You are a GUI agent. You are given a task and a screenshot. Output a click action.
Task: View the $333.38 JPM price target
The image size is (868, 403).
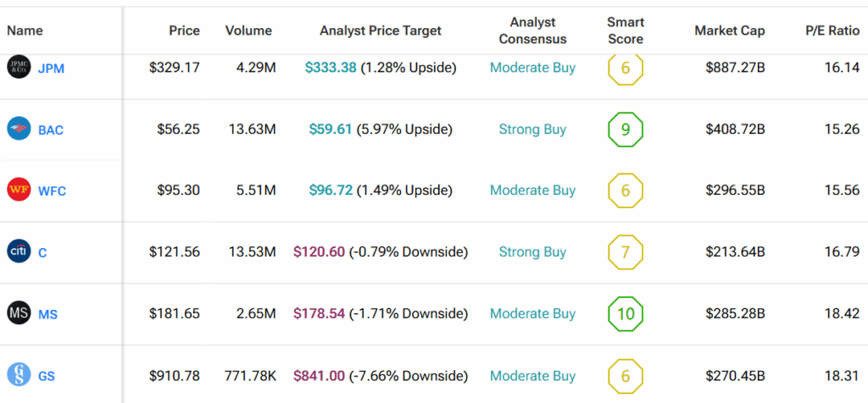[x=331, y=68]
